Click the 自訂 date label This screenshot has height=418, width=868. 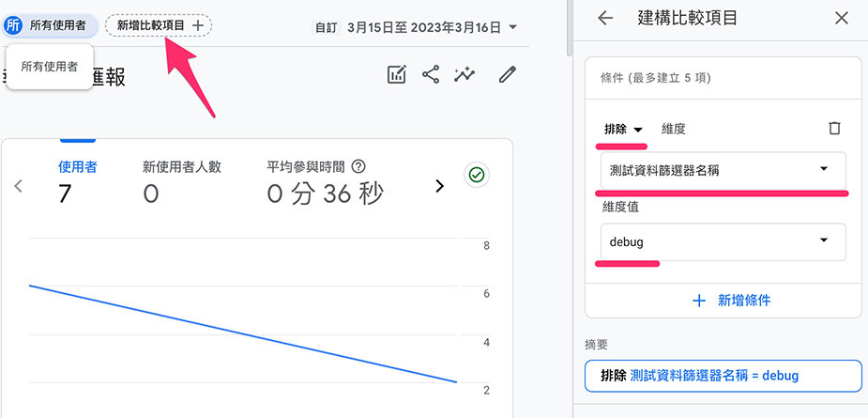coord(326,27)
